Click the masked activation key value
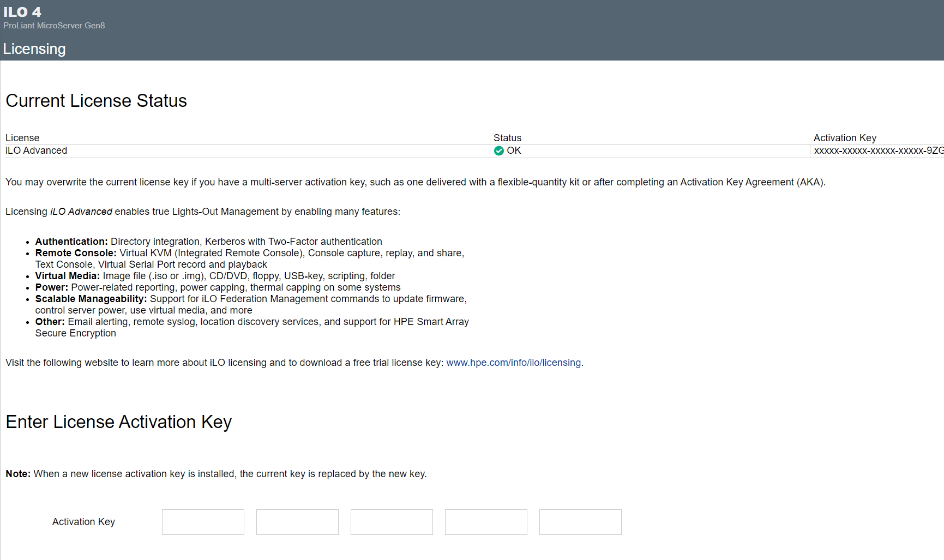The width and height of the screenshot is (944, 560). click(x=879, y=151)
